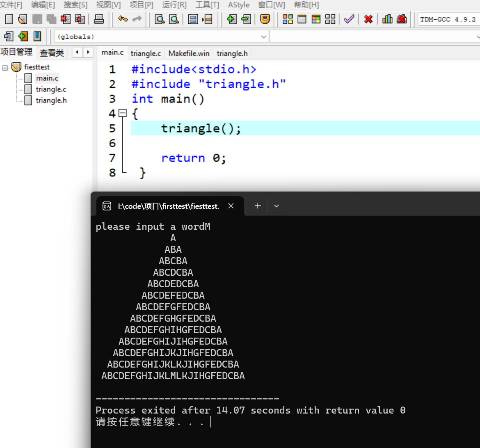Click the Run window icon

pyautogui.click(x=302, y=19)
